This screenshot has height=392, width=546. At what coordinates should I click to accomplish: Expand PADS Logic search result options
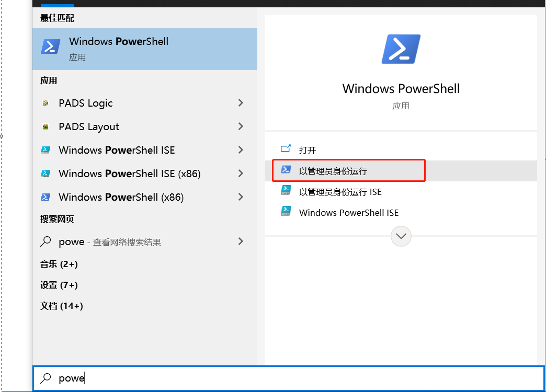241,103
